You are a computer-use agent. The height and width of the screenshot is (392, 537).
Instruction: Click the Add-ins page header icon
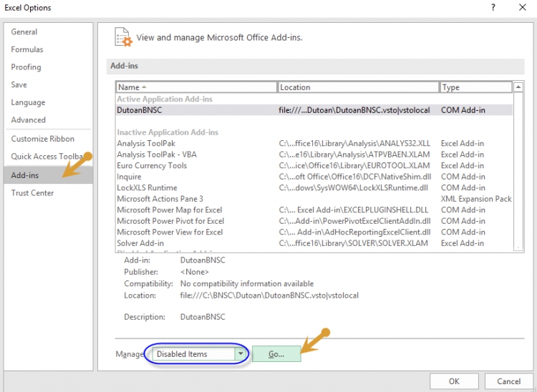[x=122, y=36]
